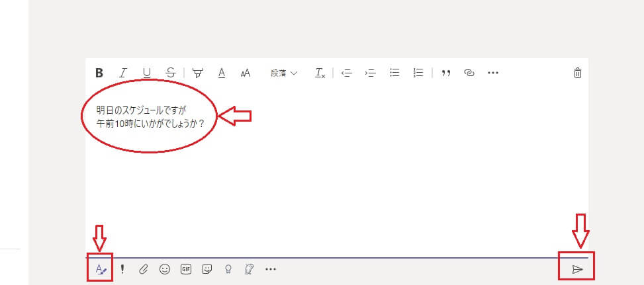Toggle bold formatting
Viewport: 644px width, 285px height.
pos(99,73)
